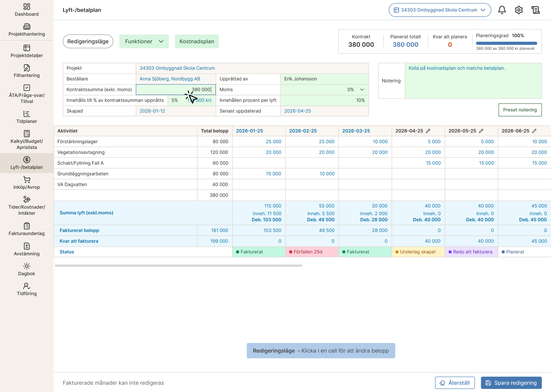This screenshot has height=392, width=551.
Task: Open the Kostnadsplan button
Action: point(197,41)
